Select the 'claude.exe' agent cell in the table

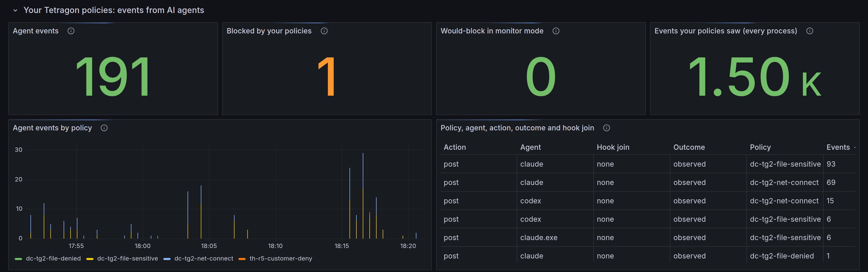pos(555,238)
